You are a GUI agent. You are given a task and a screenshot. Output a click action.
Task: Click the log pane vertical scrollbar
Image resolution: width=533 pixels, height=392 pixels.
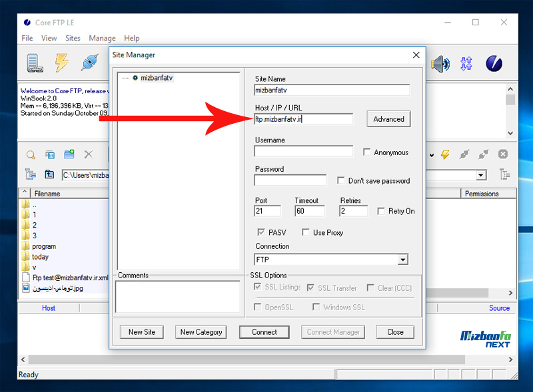(x=510, y=110)
